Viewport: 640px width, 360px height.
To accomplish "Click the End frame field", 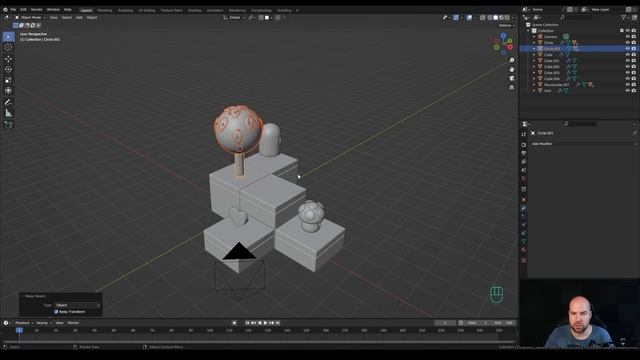I will (x=503, y=323).
